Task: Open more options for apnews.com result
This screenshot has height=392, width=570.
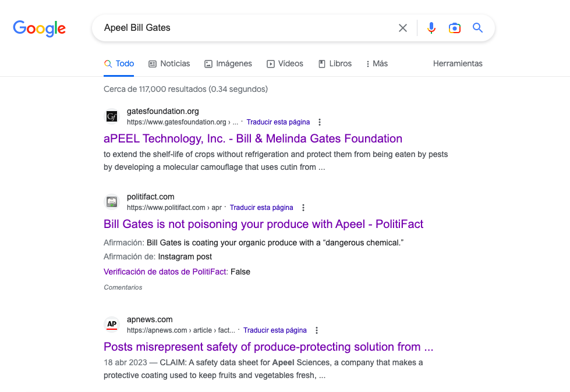Action: (x=317, y=330)
